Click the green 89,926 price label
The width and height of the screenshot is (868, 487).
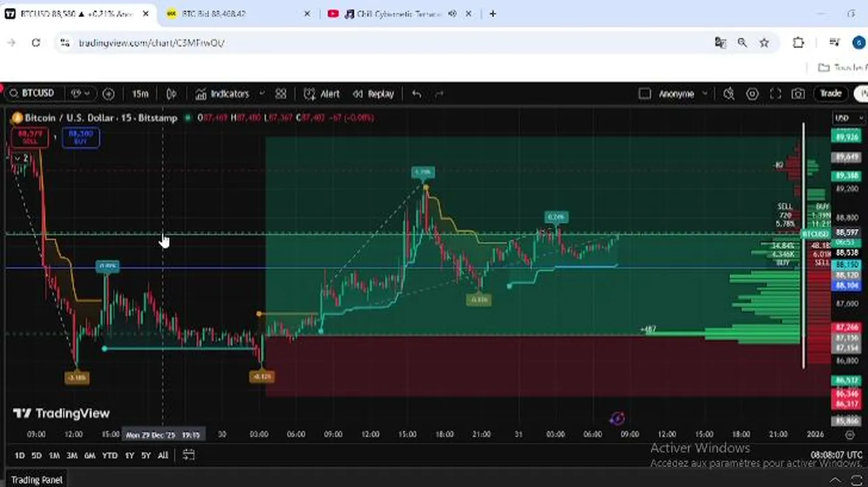tap(847, 137)
